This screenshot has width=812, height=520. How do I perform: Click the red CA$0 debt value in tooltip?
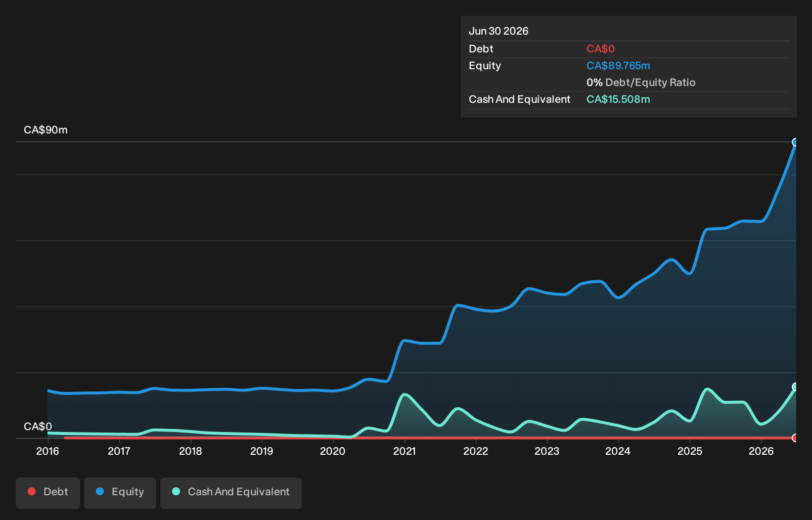point(600,49)
